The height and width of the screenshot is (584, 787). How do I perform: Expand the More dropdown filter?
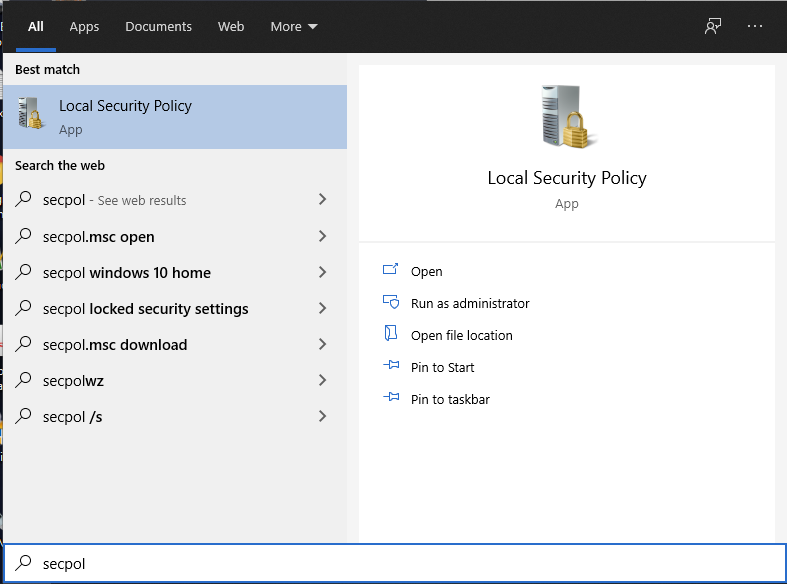[293, 27]
